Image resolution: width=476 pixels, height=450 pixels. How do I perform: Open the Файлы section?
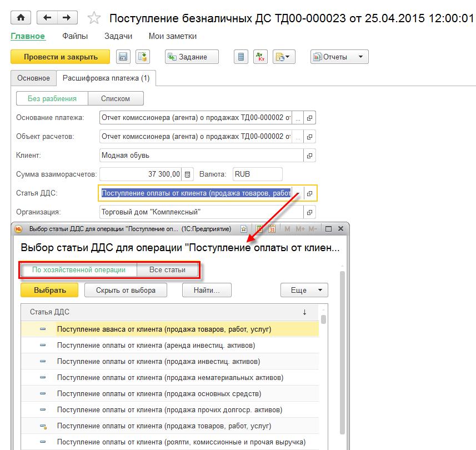75,36
